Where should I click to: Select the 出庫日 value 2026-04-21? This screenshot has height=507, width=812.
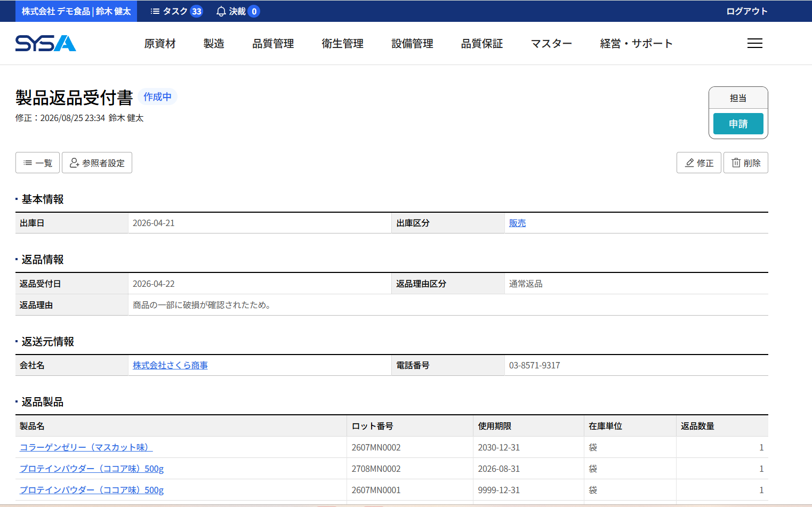point(154,223)
